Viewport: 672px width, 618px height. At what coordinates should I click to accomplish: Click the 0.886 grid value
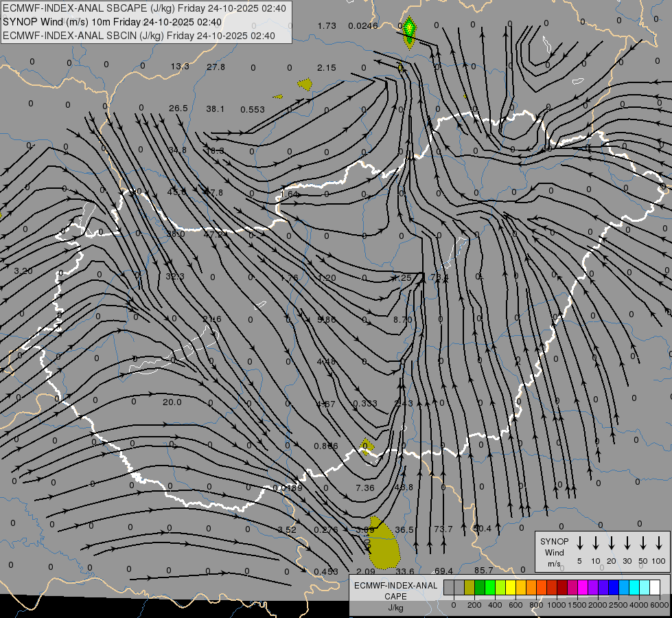click(326, 446)
